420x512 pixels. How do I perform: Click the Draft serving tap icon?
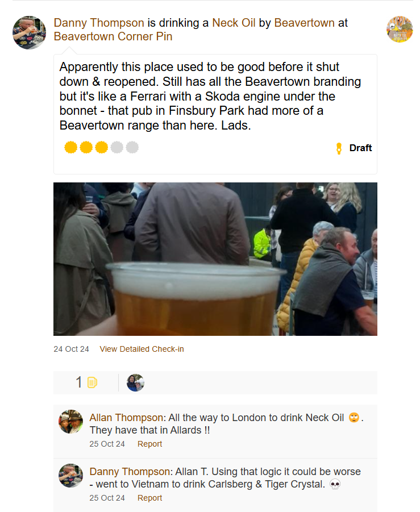pyautogui.click(x=339, y=148)
